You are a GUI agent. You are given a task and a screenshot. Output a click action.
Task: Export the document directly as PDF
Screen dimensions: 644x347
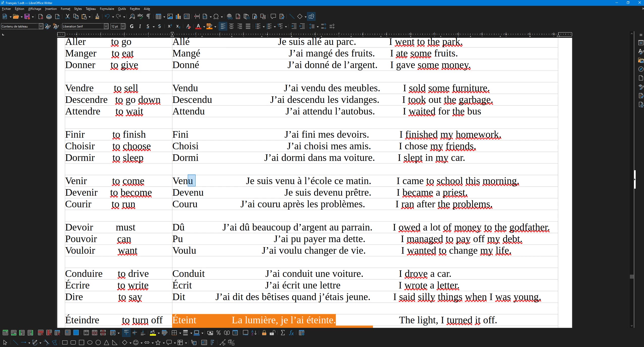click(x=40, y=17)
